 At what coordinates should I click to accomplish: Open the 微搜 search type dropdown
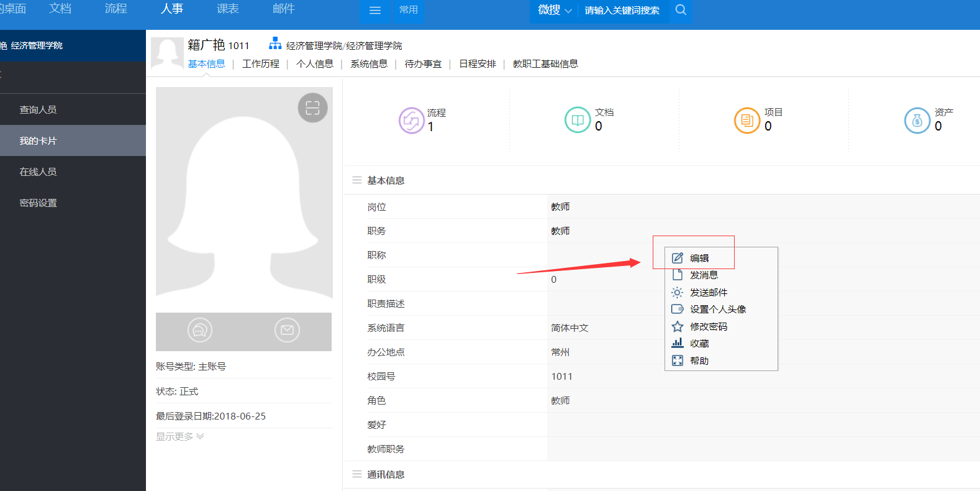(x=555, y=11)
